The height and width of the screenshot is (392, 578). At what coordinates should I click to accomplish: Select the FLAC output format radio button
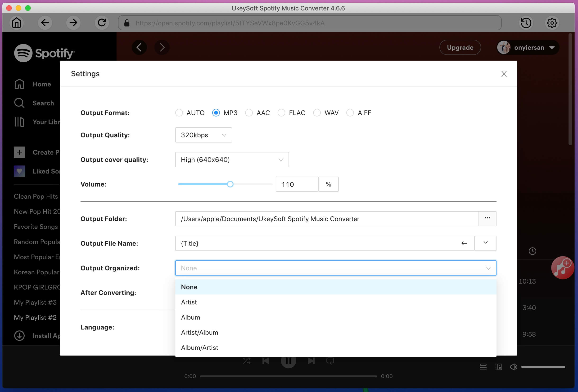click(281, 113)
